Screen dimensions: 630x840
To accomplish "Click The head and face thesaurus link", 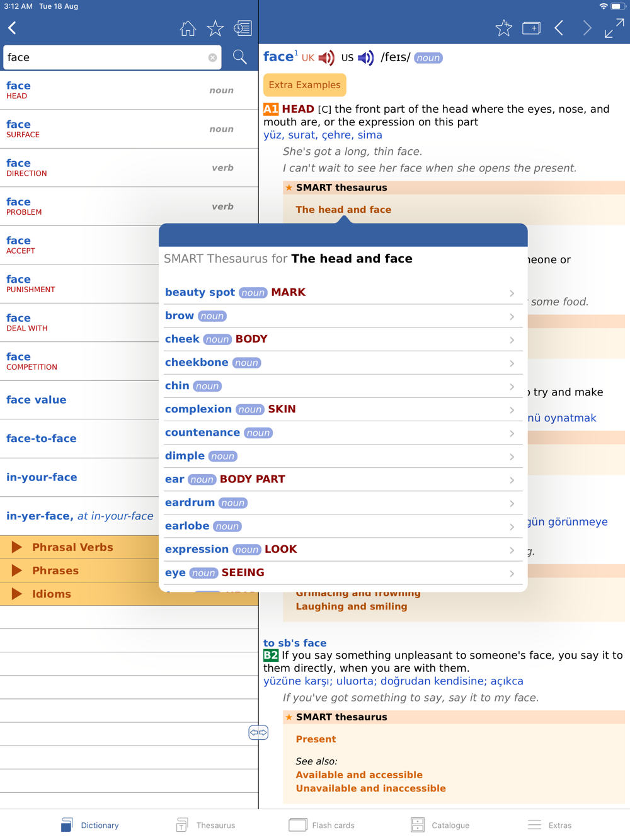I will 343,210.
